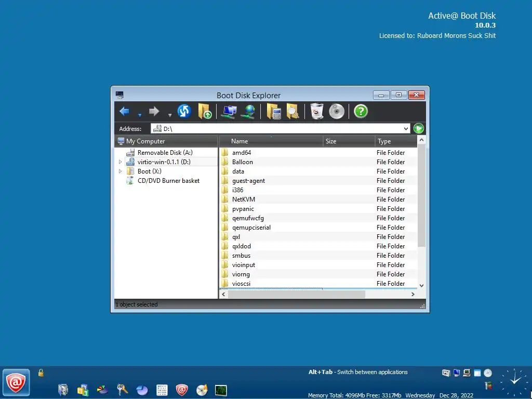Screen dimensions: 532x399
Task: Click the blue Back arrow
Action: pos(125,111)
